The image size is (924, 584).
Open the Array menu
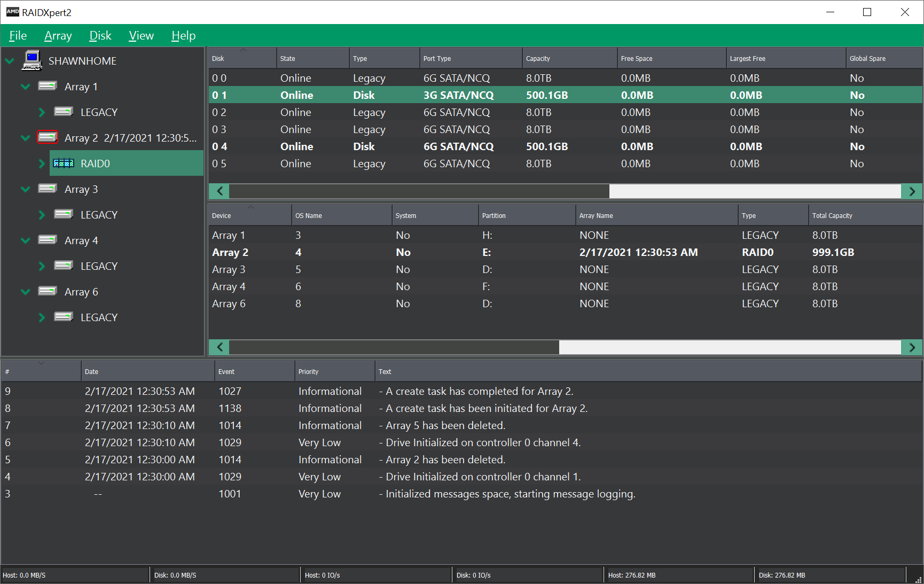click(58, 36)
